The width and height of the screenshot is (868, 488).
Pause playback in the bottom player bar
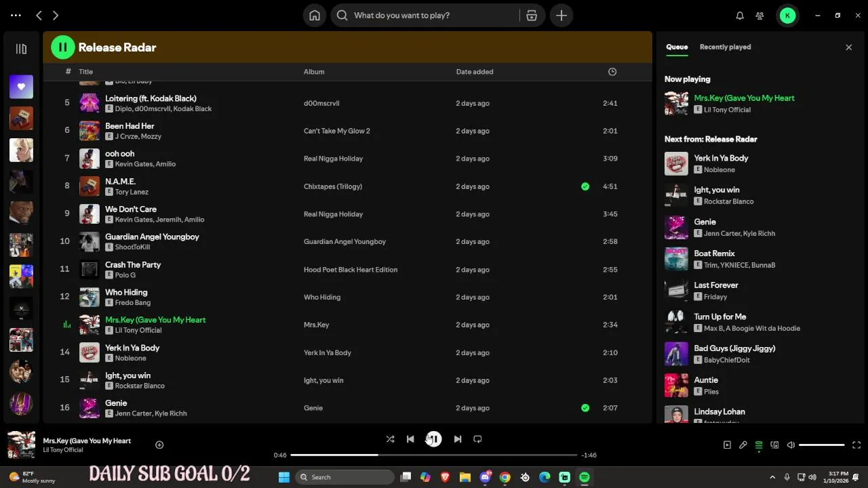434,439
